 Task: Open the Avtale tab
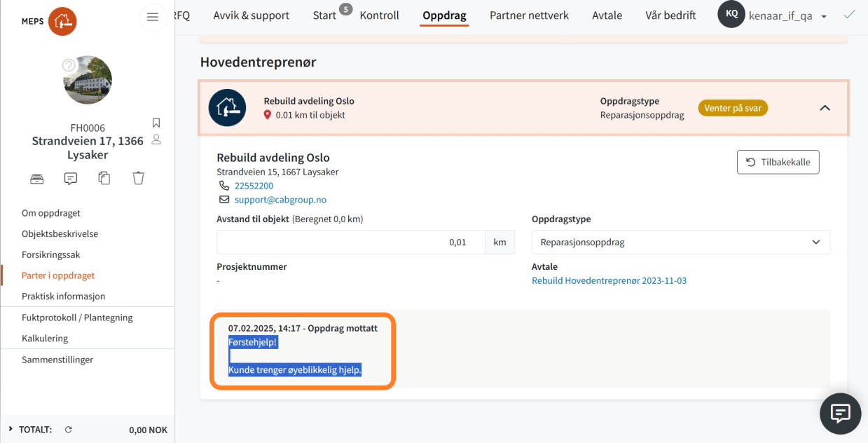tap(607, 15)
